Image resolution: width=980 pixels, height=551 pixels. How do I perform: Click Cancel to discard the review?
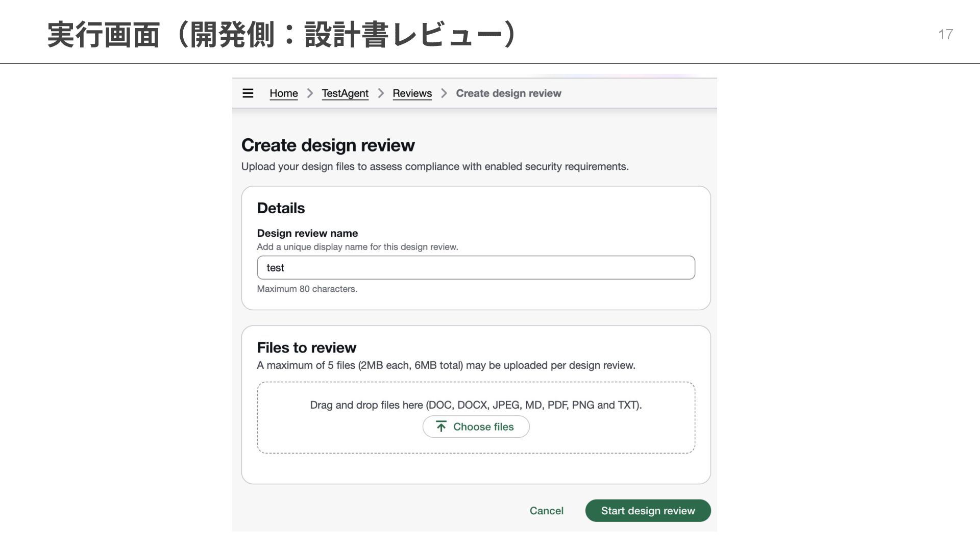coord(546,511)
